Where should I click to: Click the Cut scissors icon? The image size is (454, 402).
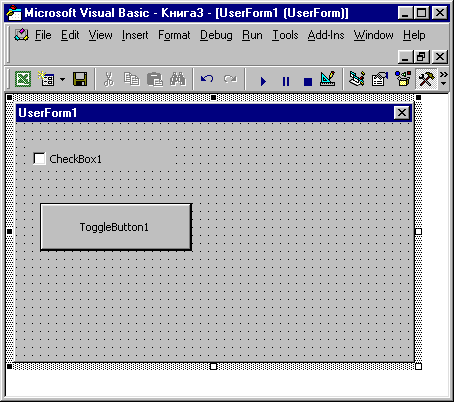(x=109, y=79)
